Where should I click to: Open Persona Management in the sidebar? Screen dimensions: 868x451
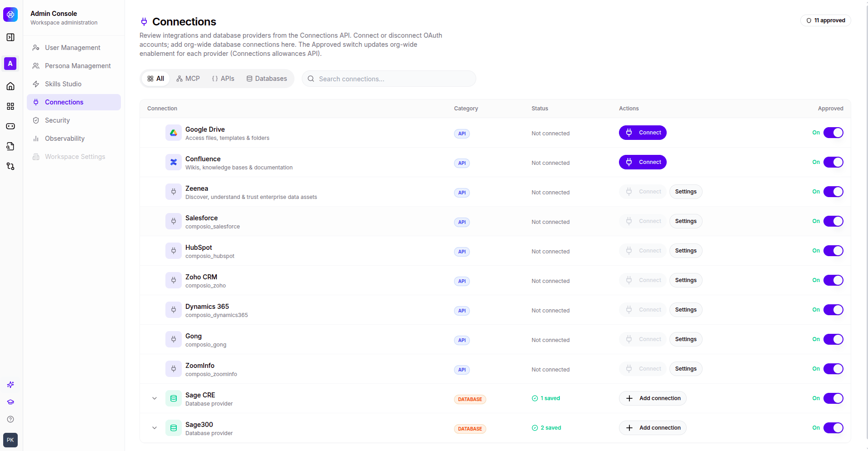(74, 66)
